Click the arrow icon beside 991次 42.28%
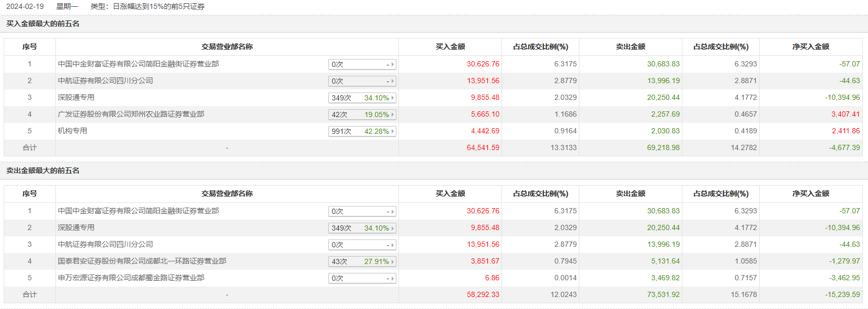This screenshot has height=309, width=868. click(393, 131)
